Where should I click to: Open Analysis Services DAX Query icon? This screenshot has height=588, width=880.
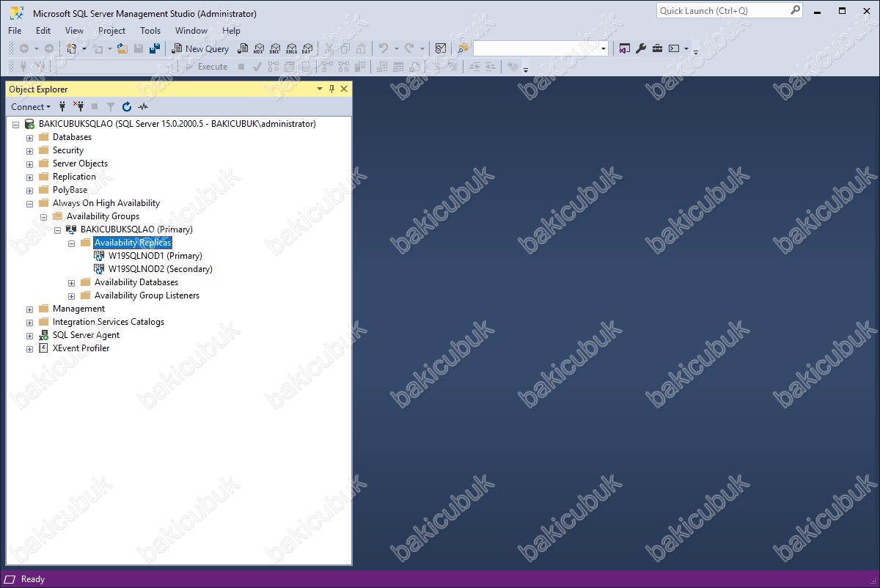pyautogui.click(x=307, y=48)
